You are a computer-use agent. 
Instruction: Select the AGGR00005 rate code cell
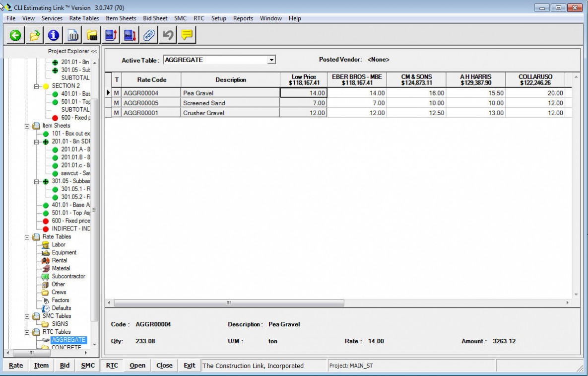pos(151,103)
